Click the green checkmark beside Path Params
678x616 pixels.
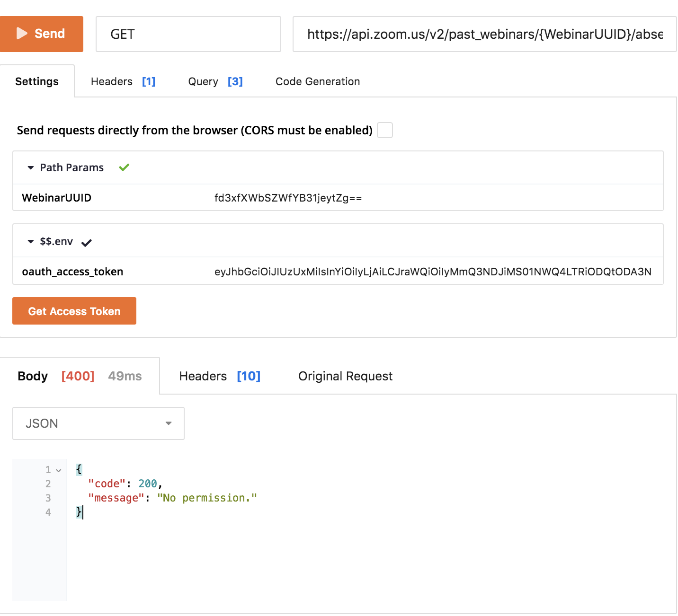tap(124, 167)
